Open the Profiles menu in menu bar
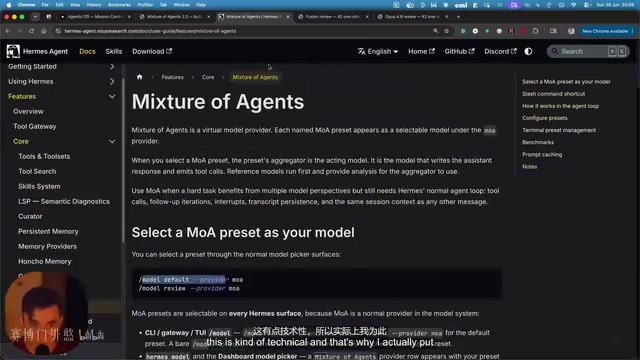 click(145, 5)
